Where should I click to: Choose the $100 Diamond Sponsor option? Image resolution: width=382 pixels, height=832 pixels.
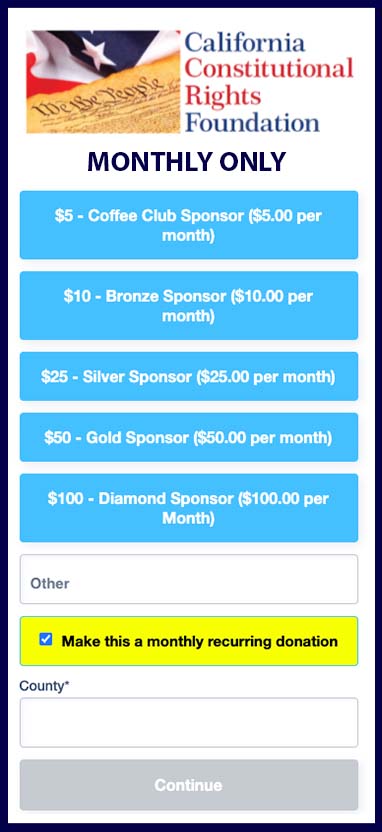click(x=189, y=508)
